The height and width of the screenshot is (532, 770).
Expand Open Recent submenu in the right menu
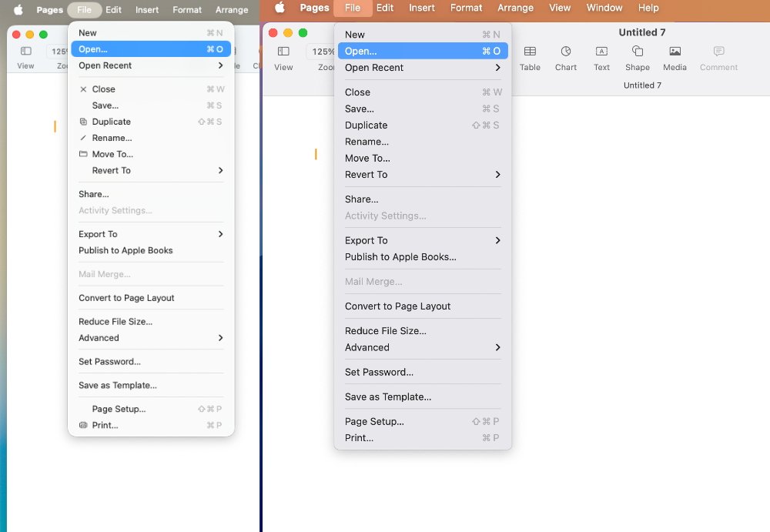click(x=423, y=67)
